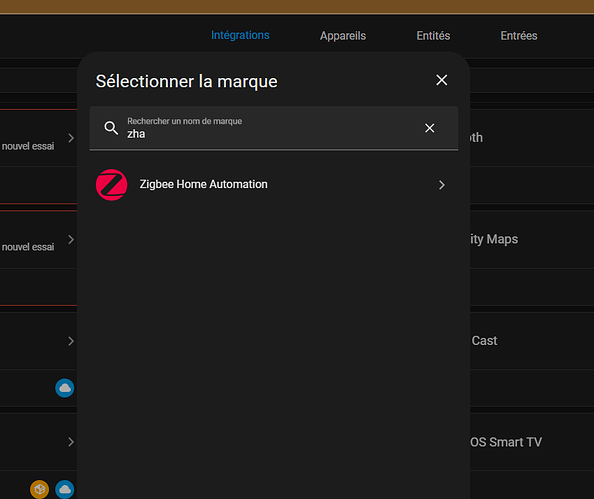Viewport: 594px width, 499px height.
Task: Switch to the Intégrations tab
Action: (x=240, y=35)
